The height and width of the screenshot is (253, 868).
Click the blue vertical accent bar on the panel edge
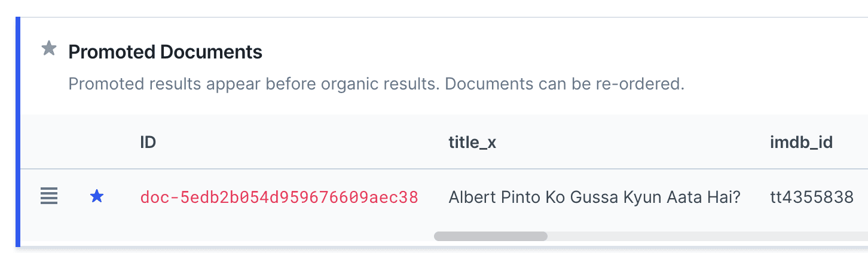coord(18,131)
